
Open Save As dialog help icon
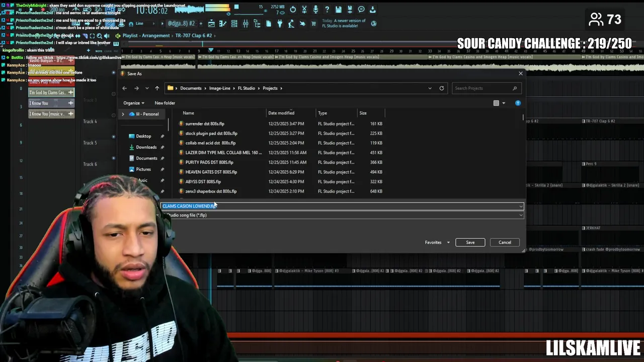(518, 103)
